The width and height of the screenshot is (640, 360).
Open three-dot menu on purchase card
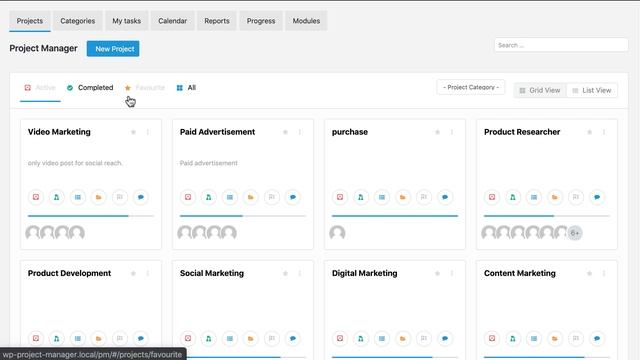coord(452,132)
